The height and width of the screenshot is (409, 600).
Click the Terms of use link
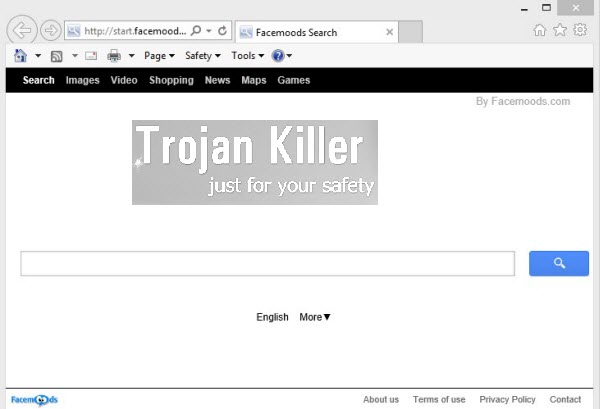coord(439,399)
